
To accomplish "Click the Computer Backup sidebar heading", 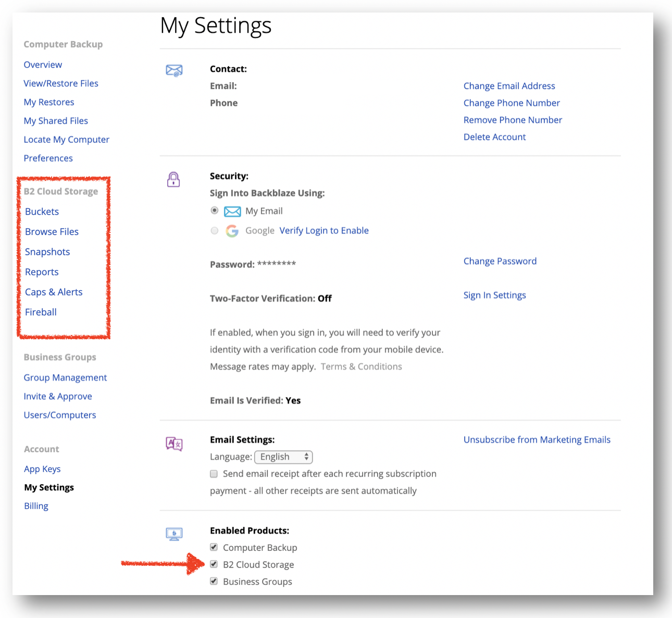I will coord(63,44).
